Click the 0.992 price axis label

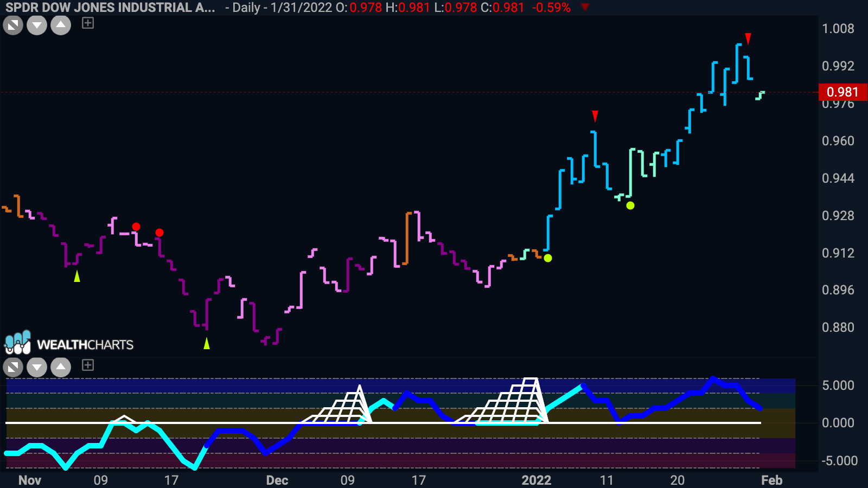point(838,66)
